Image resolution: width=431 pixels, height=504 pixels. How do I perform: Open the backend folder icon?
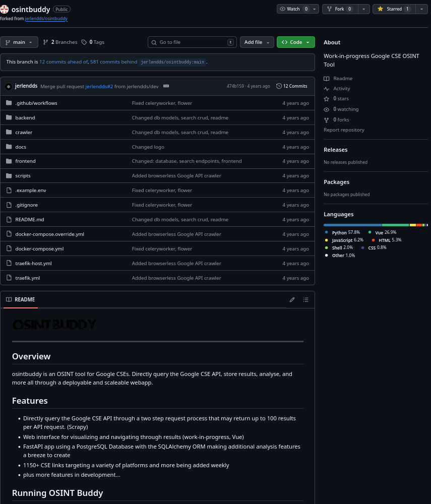(x=9, y=117)
